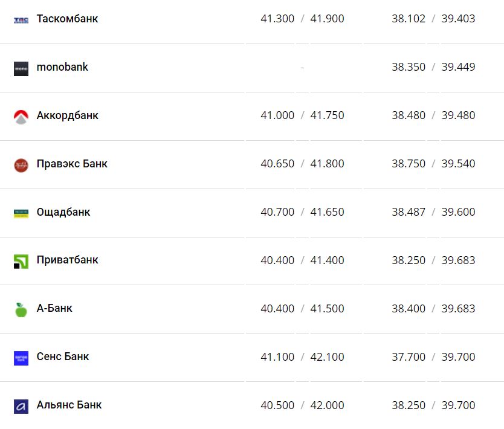Open the monobank name link
Viewport: 504px width, 429px height.
pos(62,67)
